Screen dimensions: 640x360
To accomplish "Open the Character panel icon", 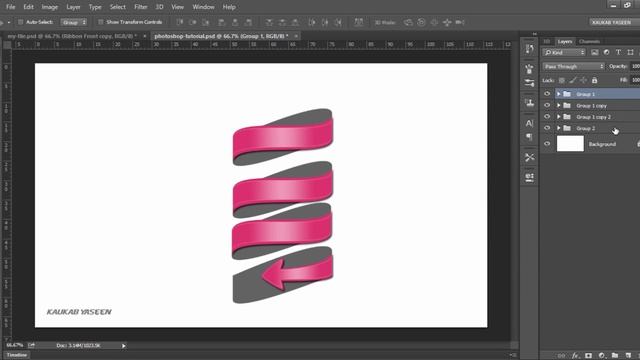I will click(x=529, y=123).
